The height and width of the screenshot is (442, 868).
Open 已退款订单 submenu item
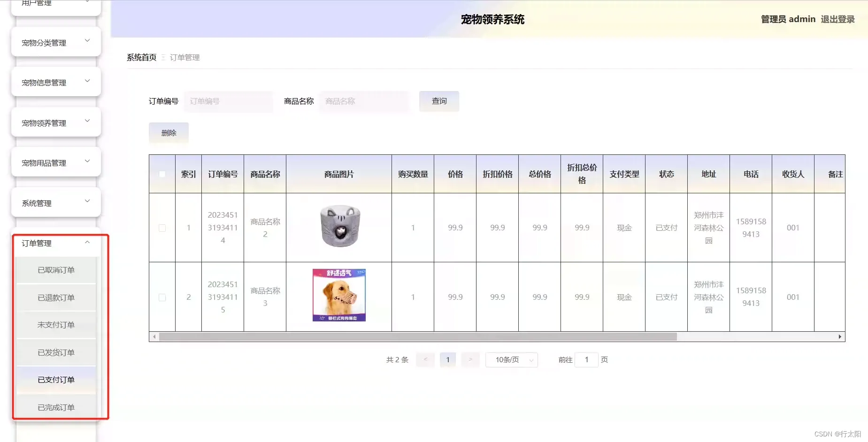tap(56, 297)
